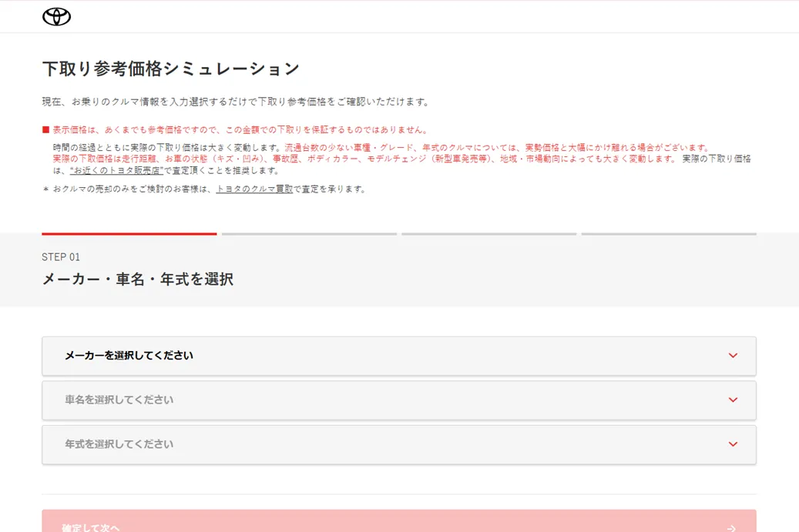Click the arrow icon on 確定して次へ button

(x=731, y=527)
